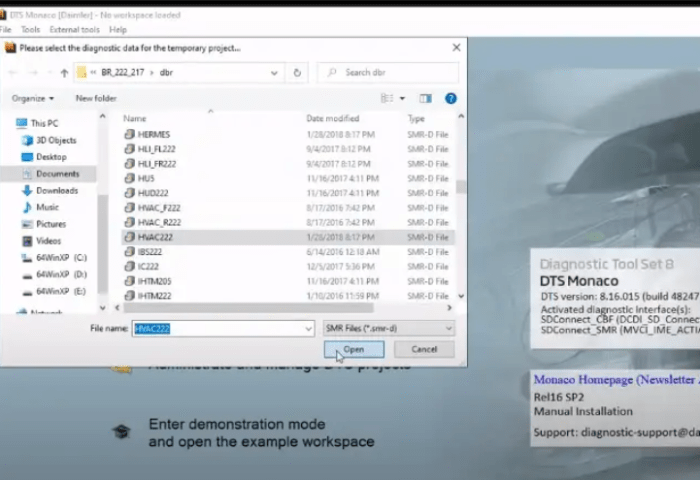Select the HVAC_R222 file icon
Screen dimensions: 700x480
click(x=129, y=222)
